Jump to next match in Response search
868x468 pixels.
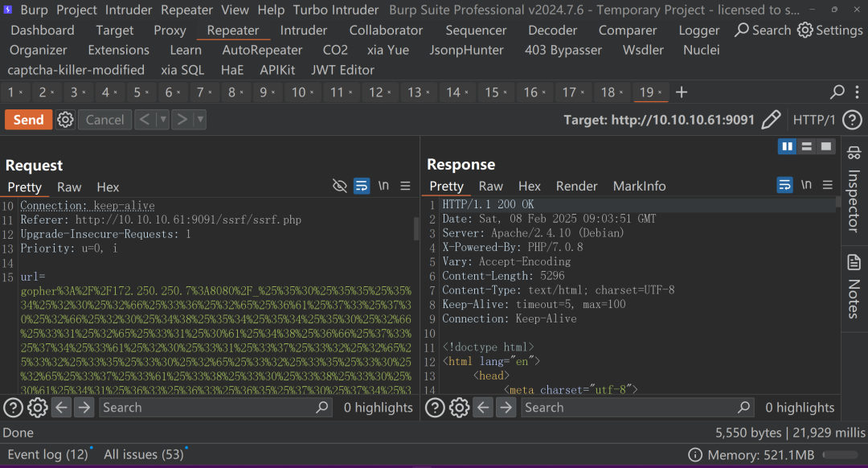506,408
